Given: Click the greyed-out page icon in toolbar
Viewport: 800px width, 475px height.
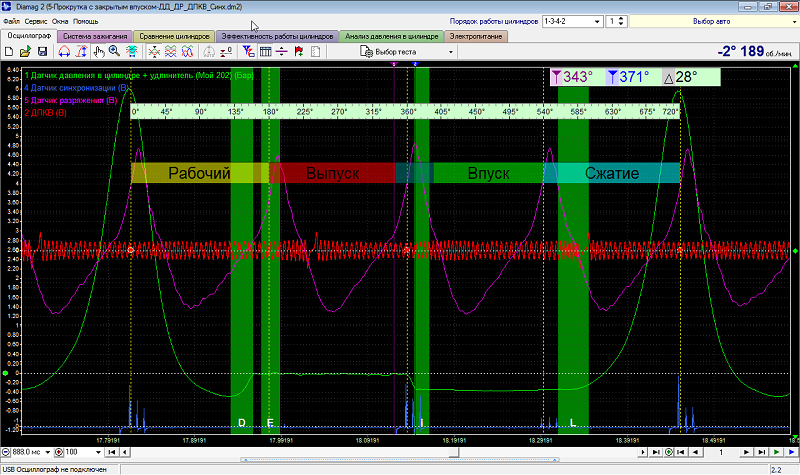Looking at the screenshot, I should coord(316,52).
